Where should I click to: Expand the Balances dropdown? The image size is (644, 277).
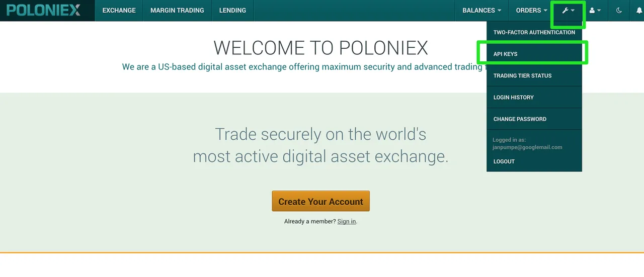point(481,10)
